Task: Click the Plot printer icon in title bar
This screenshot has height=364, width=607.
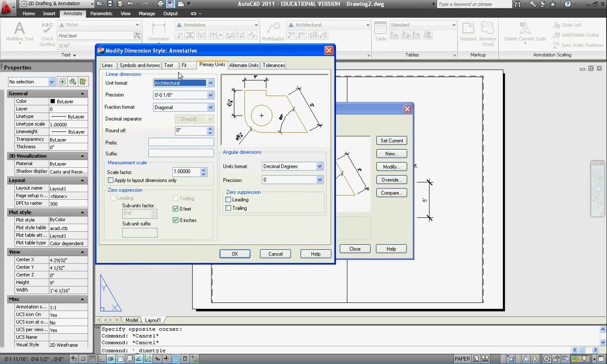Action: coord(160,4)
